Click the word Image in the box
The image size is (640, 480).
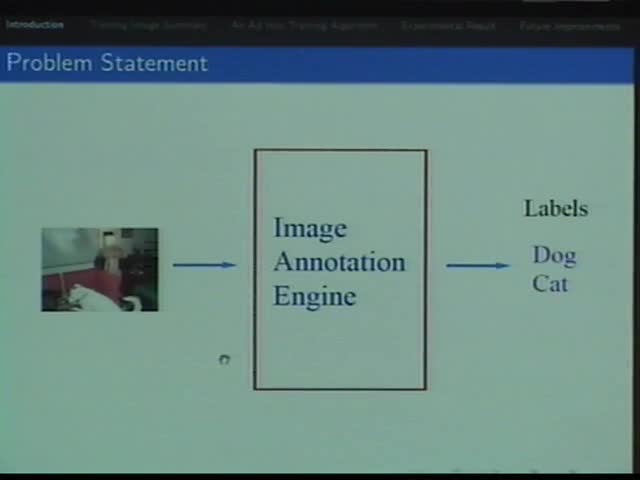(x=310, y=229)
